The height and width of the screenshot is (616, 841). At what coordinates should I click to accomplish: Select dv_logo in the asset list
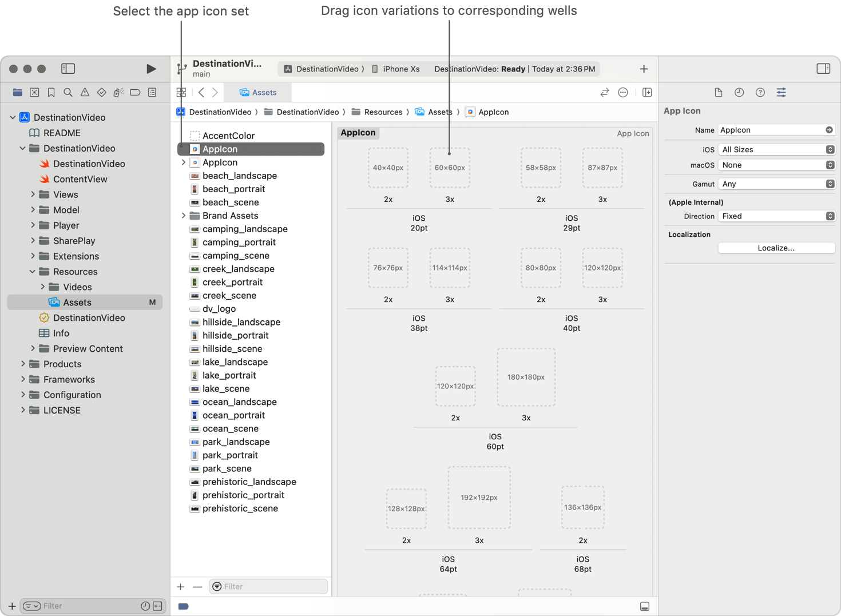[x=219, y=309]
